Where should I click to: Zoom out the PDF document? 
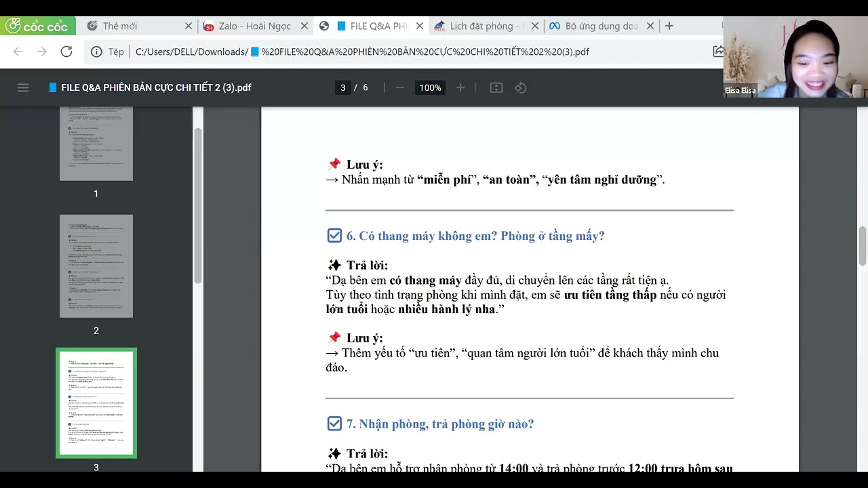[x=400, y=87]
